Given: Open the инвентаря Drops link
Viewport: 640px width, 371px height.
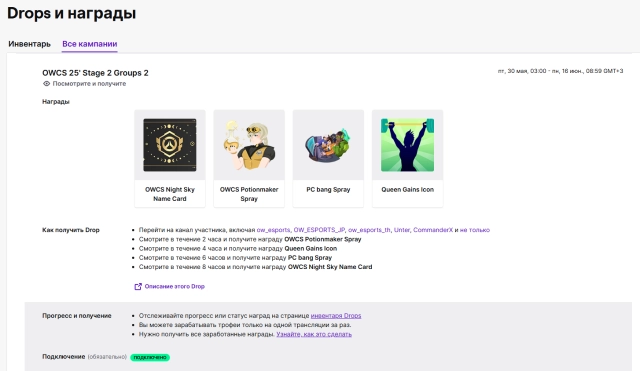Looking at the screenshot, I should pyautogui.click(x=336, y=315).
